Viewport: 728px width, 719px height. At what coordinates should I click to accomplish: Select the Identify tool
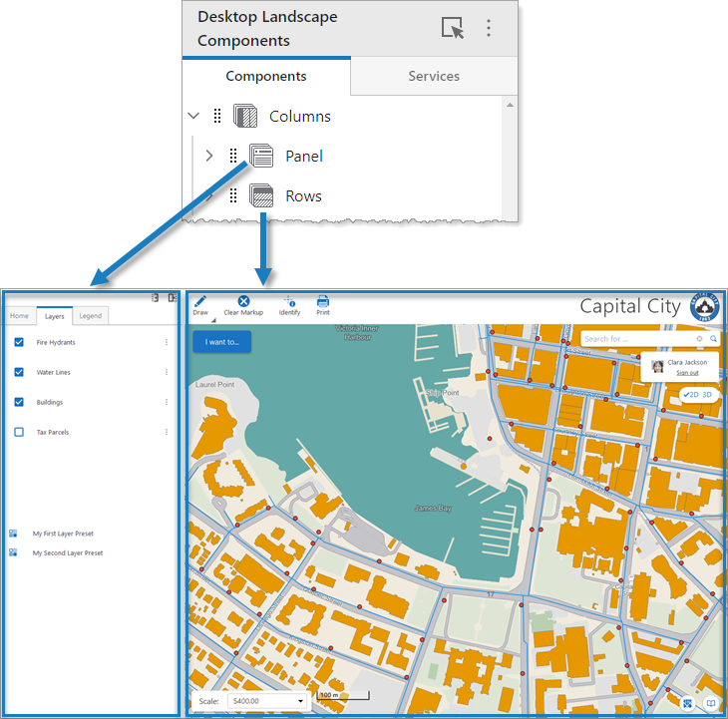coord(289,301)
